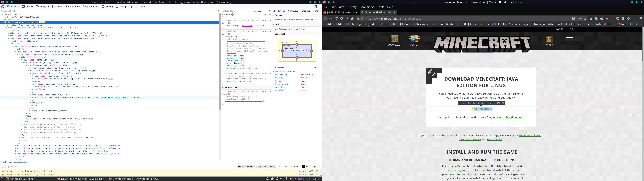Click the Firefox home button
The width and height of the screenshot is (644, 181).
click(352, 18)
